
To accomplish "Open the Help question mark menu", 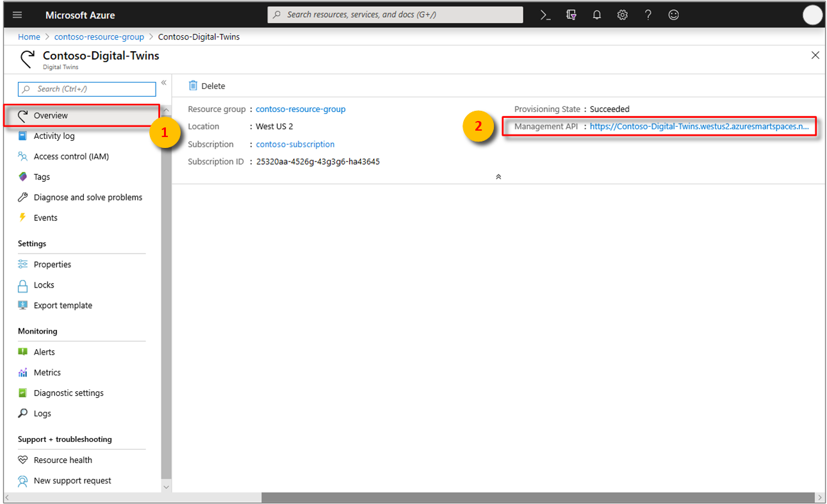I will coord(648,15).
